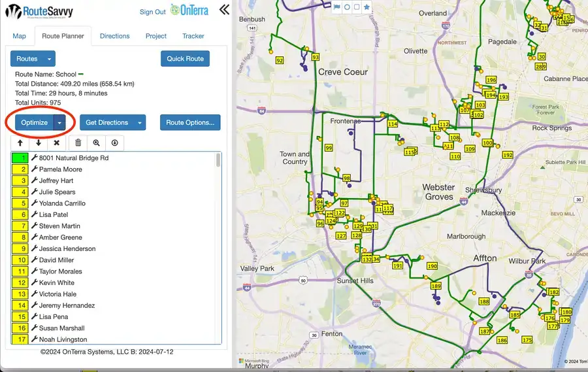Click the X remove stop icon
Viewport: 588px width, 372px height.
tap(57, 143)
